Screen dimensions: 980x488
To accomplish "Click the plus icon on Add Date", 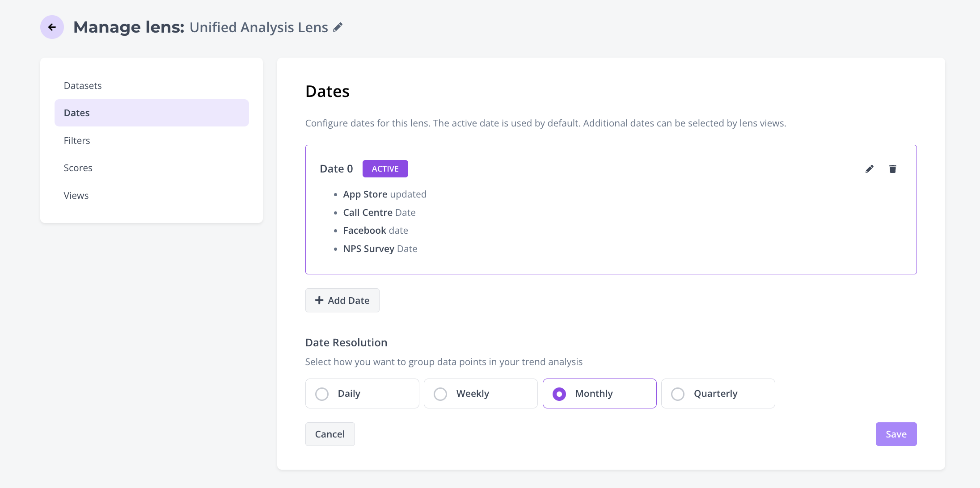I will (319, 300).
